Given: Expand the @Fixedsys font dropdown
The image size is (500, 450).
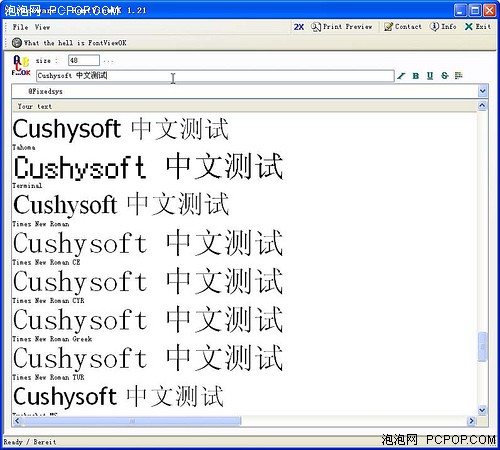Looking at the screenshot, I should tap(482, 91).
